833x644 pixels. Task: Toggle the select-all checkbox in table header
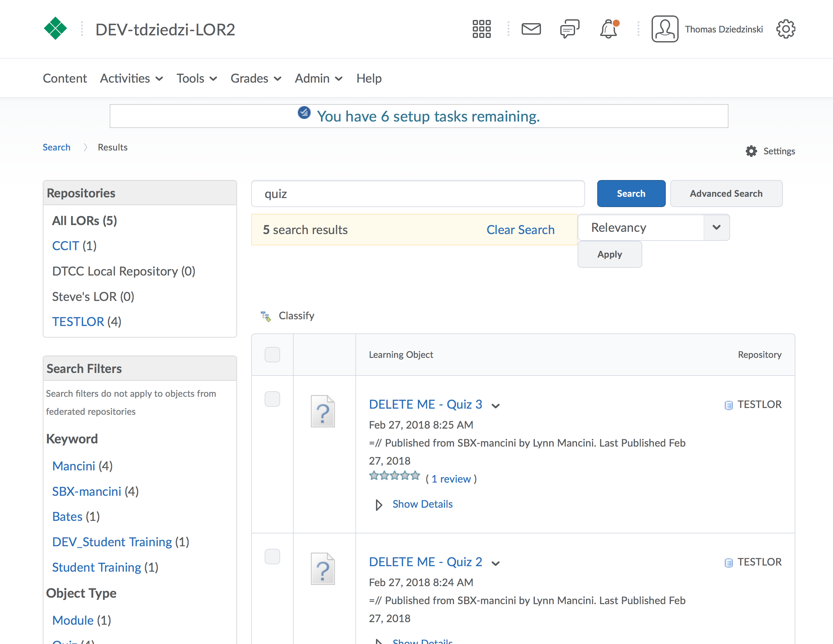coord(272,355)
